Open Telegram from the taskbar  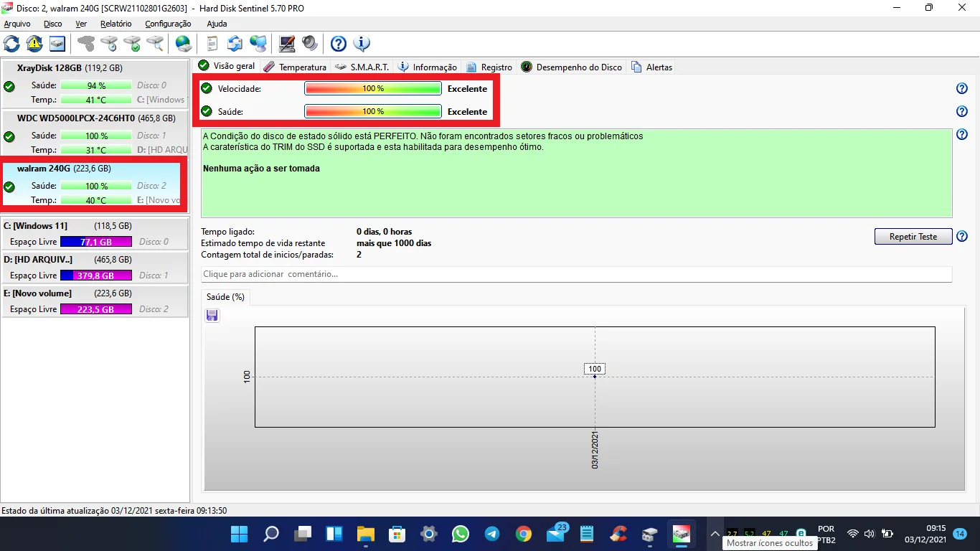(x=492, y=534)
